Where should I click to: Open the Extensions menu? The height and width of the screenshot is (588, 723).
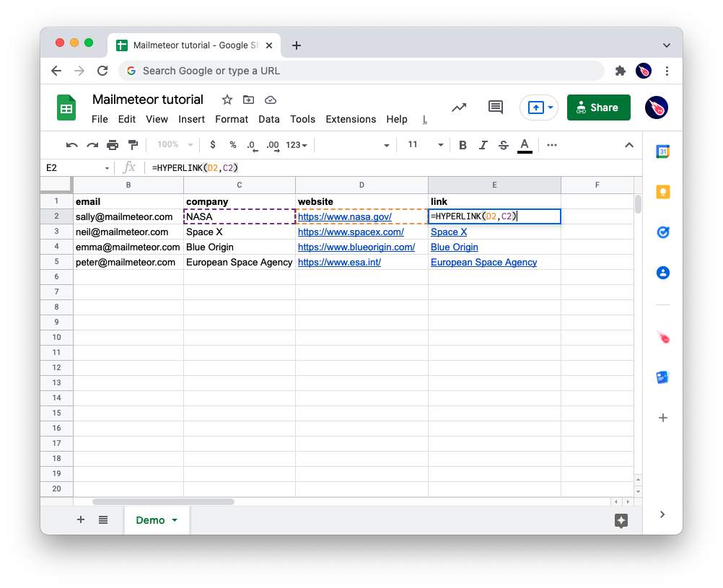pyautogui.click(x=351, y=120)
